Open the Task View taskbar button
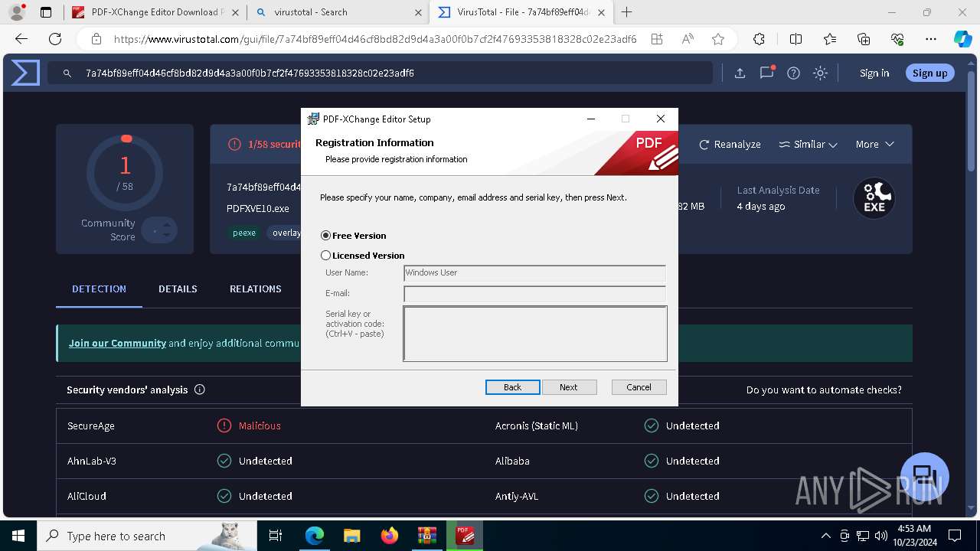 click(276, 536)
